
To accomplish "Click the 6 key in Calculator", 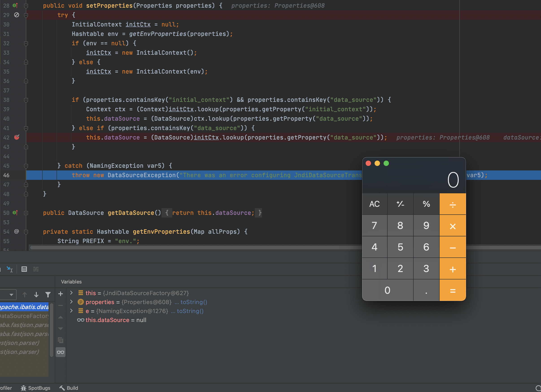I will (x=426, y=247).
